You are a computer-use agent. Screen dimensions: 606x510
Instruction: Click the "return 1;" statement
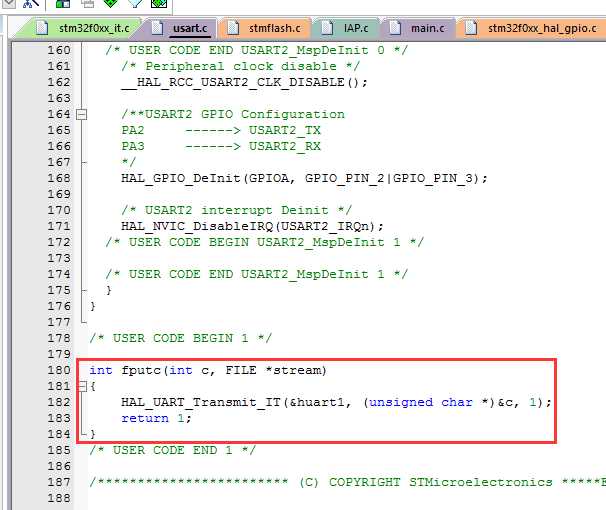[x=157, y=418]
